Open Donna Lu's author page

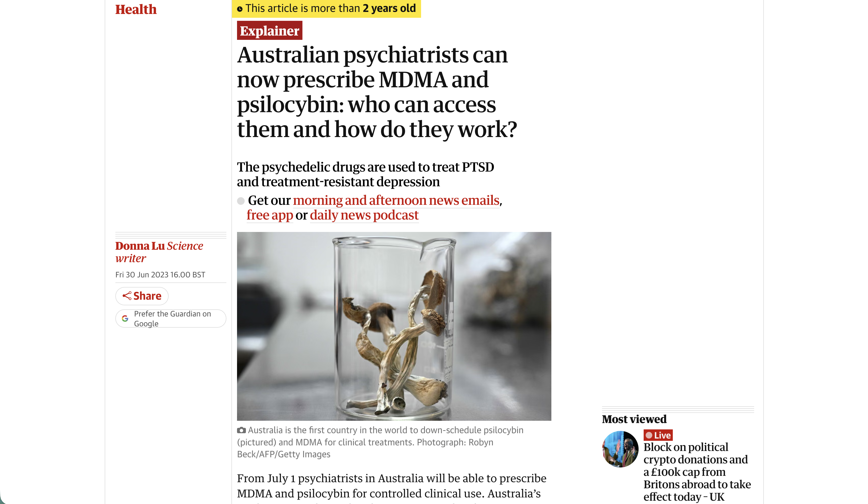point(140,246)
